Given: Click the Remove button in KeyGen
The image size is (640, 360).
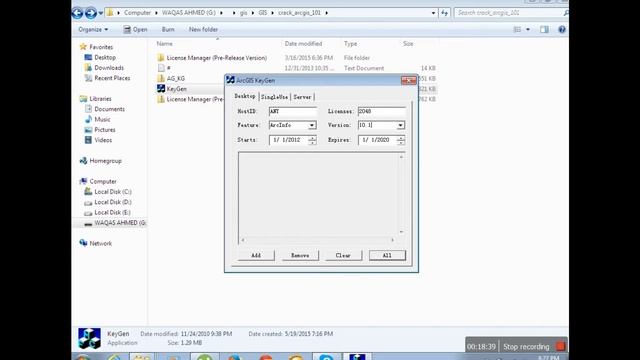Looking at the screenshot, I should 300,256.
